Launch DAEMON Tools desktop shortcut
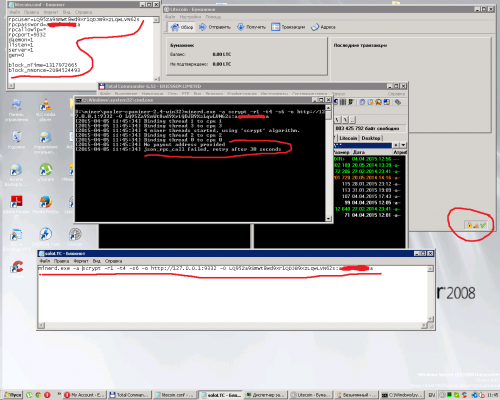Viewport: 500px width, 400px height. point(45,237)
